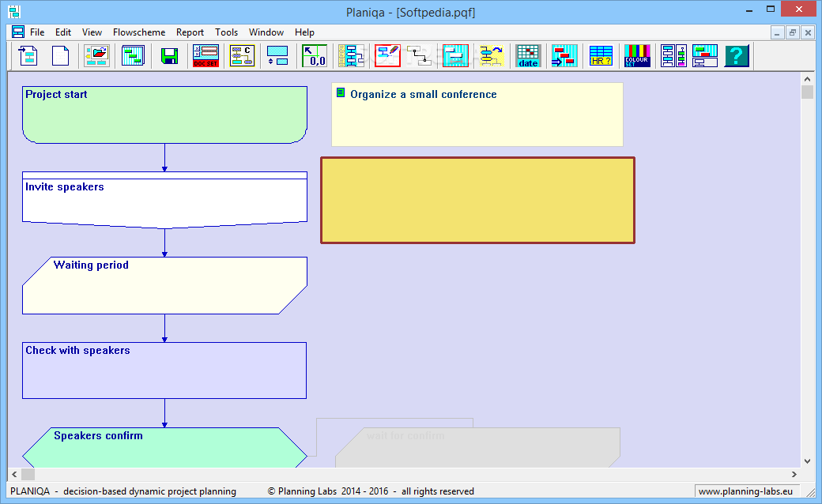
Task: Select the Waiting period block
Action: pos(164,285)
